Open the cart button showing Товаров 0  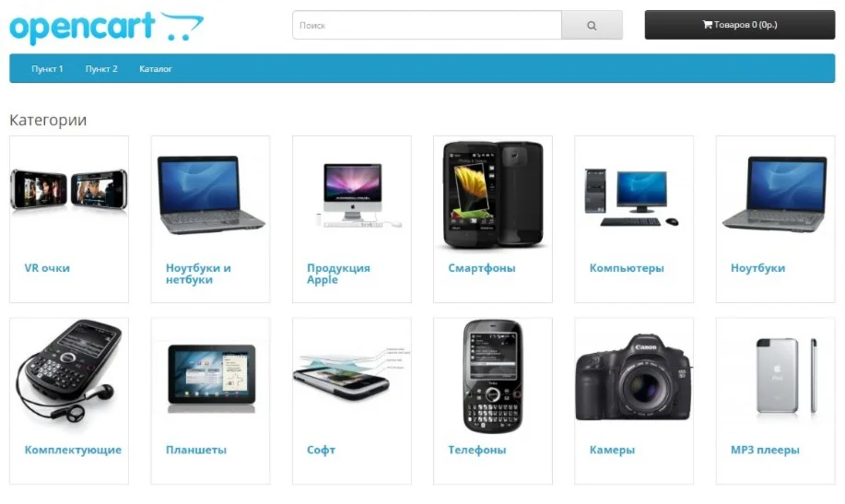point(739,25)
